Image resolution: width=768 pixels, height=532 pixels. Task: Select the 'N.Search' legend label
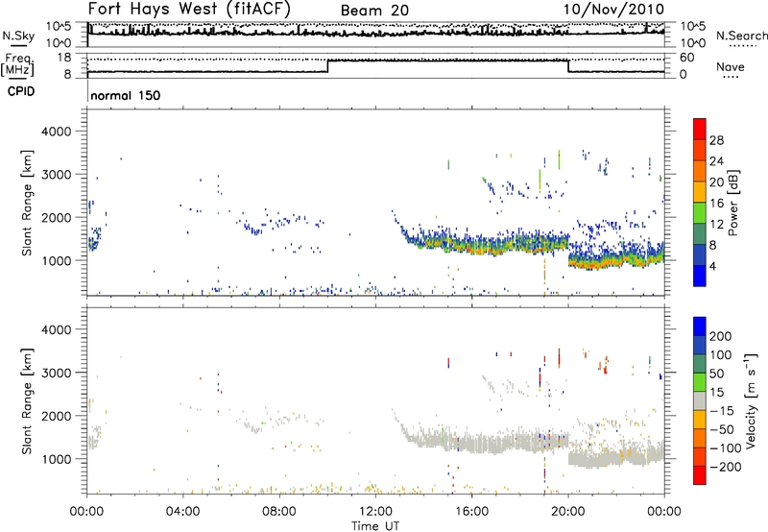coord(742,36)
